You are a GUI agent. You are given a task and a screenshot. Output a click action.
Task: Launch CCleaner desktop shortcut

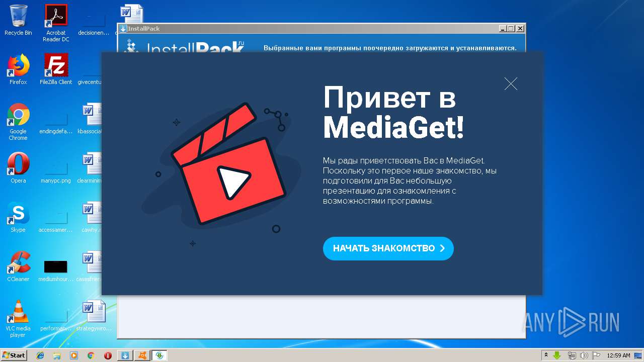tap(18, 266)
